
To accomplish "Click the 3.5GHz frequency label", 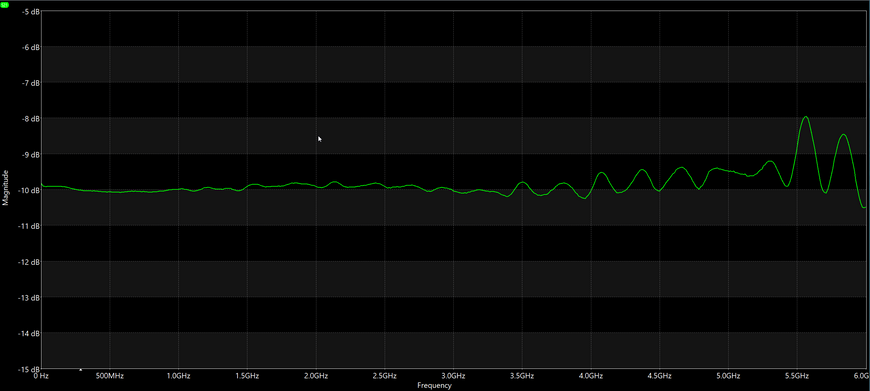I will pos(523,376).
